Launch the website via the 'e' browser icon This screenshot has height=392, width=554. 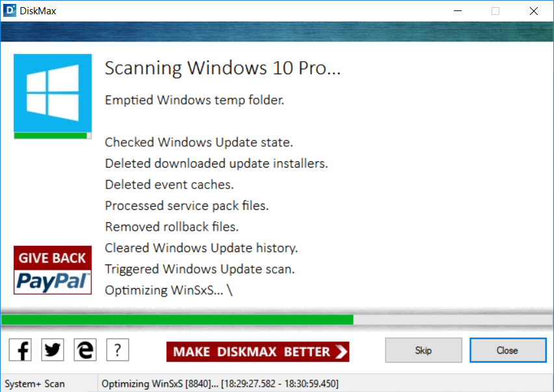point(85,350)
